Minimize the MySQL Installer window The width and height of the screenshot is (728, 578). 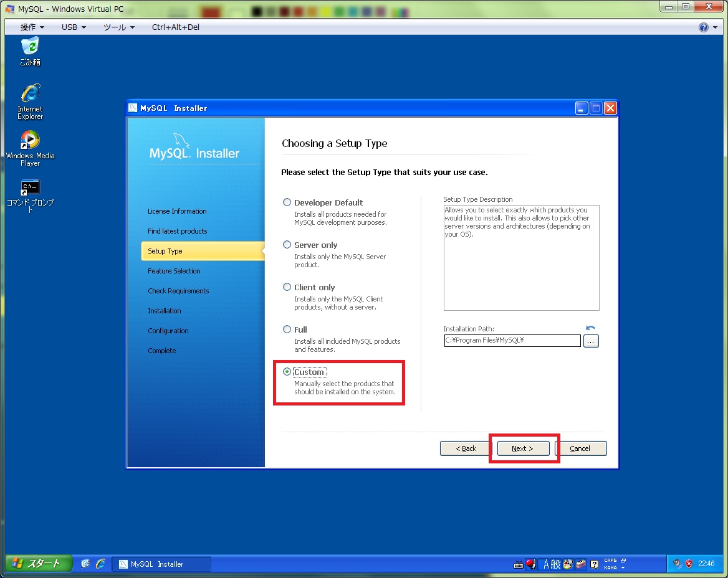pyautogui.click(x=582, y=108)
